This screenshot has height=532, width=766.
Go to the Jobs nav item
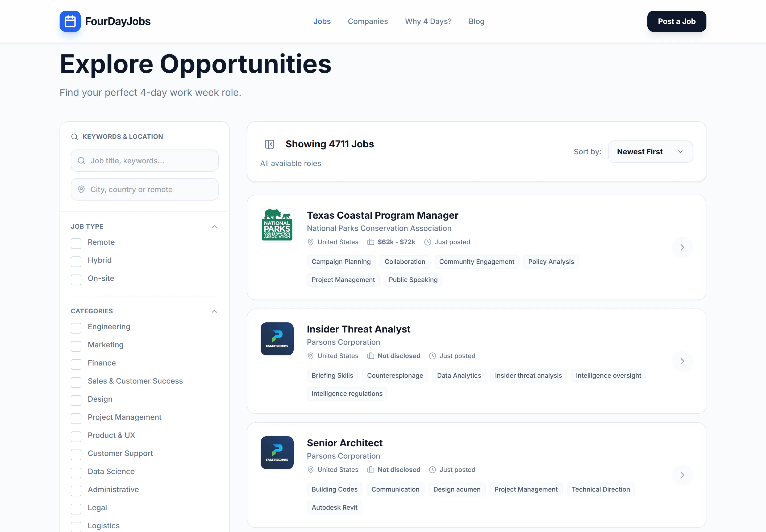point(322,21)
